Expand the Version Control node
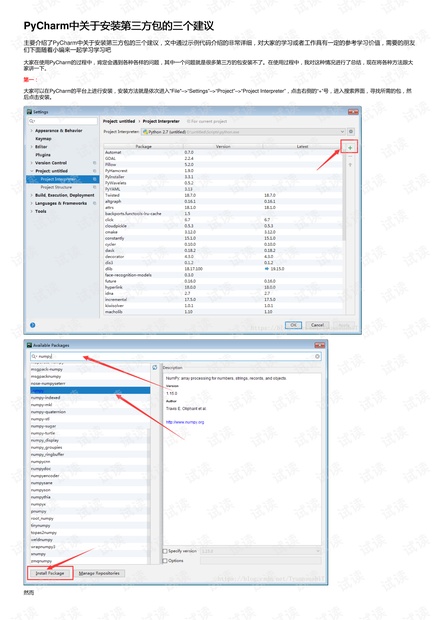The width and height of the screenshot is (440, 620). 32,163
